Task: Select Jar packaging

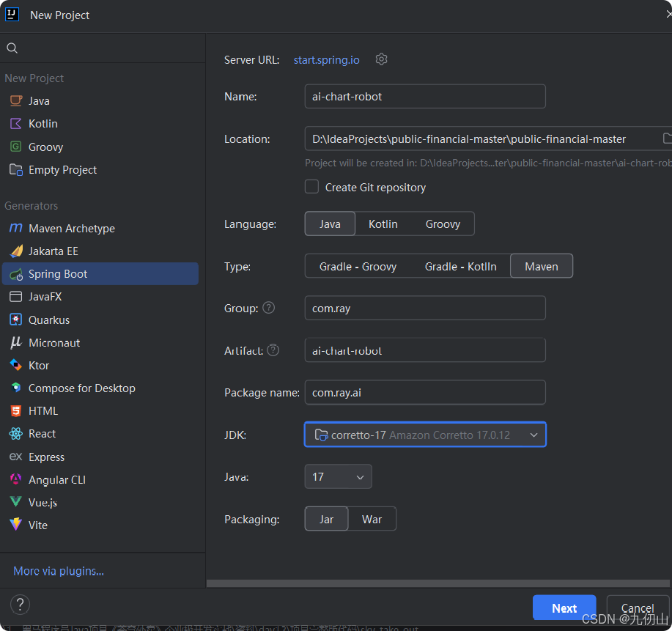Action: point(326,519)
